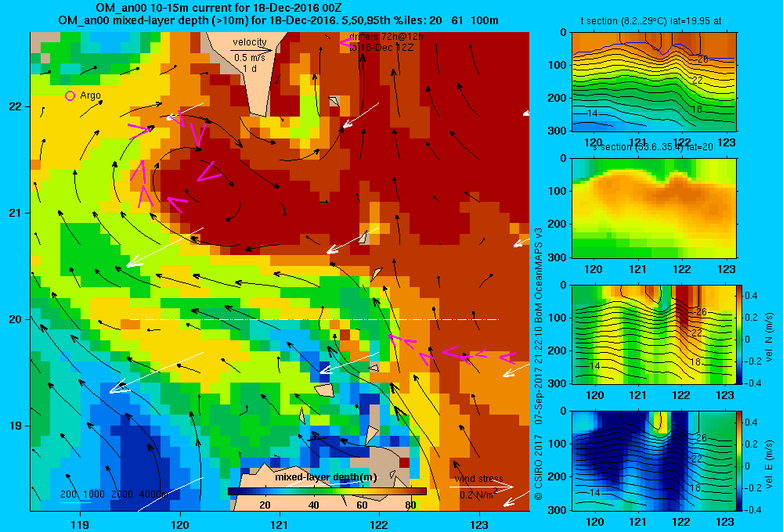
Task: Click the '0.5 m/s' velocity scale text
Action: [x=250, y=58]
